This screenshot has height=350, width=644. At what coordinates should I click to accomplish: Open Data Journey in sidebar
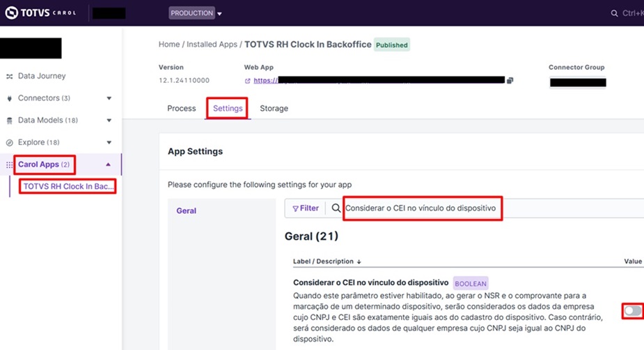click(x=42, y=76)
